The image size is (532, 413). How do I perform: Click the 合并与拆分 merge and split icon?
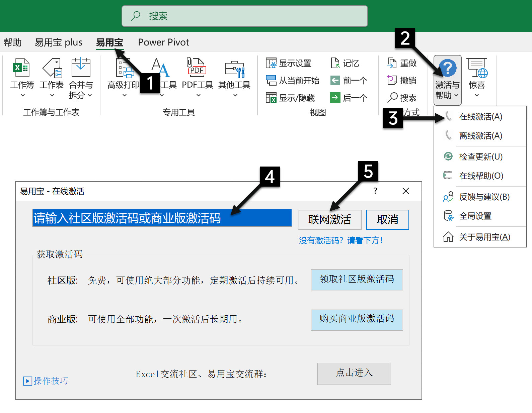click(x=81, y=67)
